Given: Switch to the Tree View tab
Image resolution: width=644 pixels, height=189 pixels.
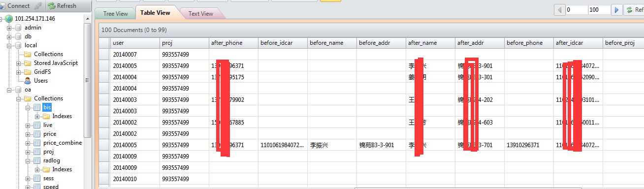Looking at the screenshot, I should click(115, 14).
